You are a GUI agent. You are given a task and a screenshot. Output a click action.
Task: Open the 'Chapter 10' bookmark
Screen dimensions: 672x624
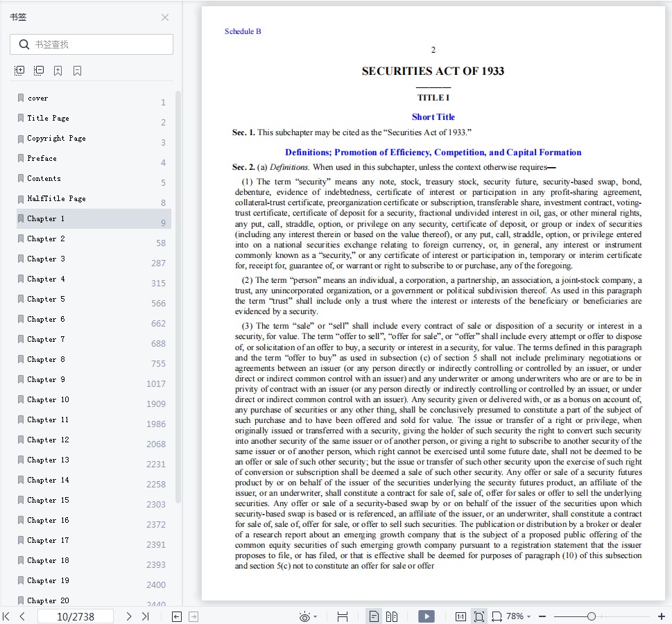point(94,400)
